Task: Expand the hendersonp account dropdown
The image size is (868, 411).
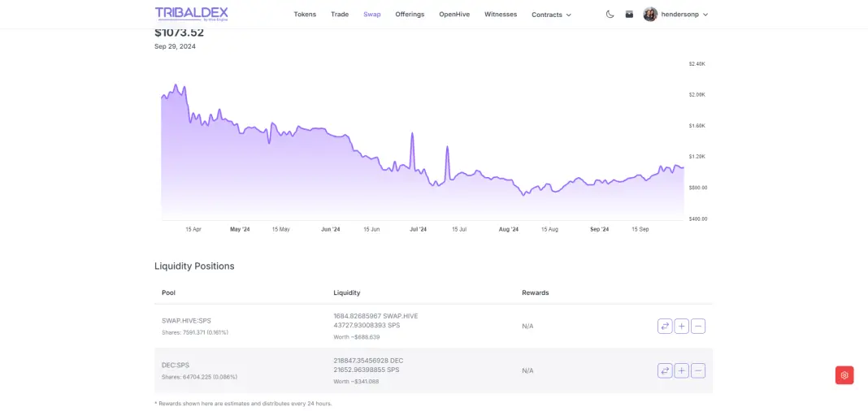Action: (684, 15)
